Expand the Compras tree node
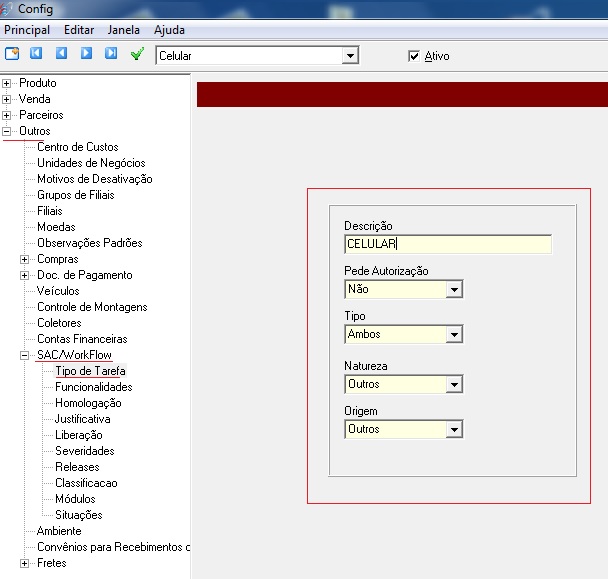Screen dimensions: 608x579 click(x=24, y=259)
